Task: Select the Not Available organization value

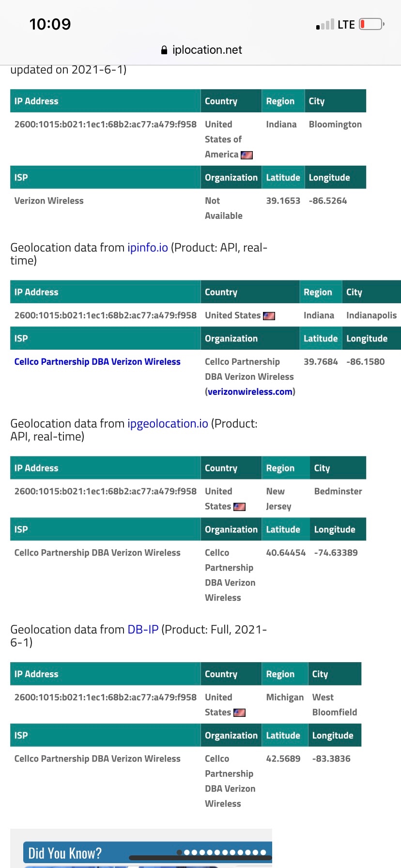Action: pos(224,208)
